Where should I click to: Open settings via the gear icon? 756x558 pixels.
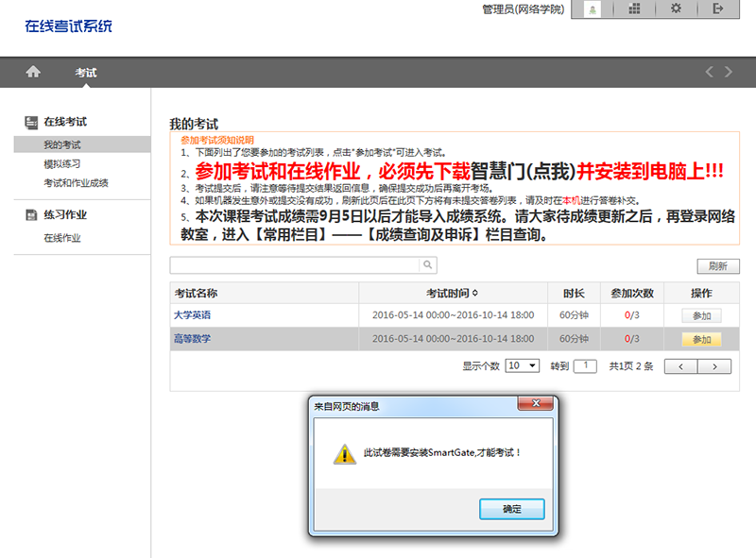[676, 8]
